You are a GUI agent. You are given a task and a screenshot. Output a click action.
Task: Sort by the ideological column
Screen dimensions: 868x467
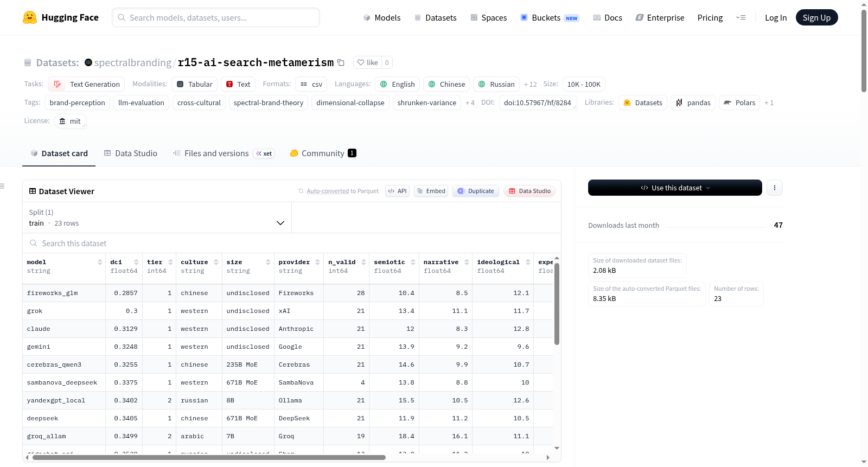tap(528, 262)
